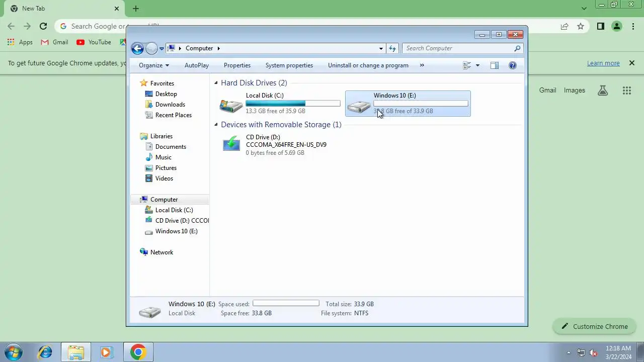Open address bar previous locations dropdown
The height and width of the screenshot is (362, 644).
(381, 49)
